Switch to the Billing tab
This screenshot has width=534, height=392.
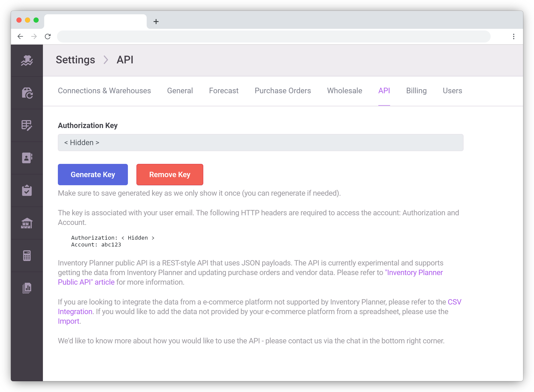tap(416, 90)
